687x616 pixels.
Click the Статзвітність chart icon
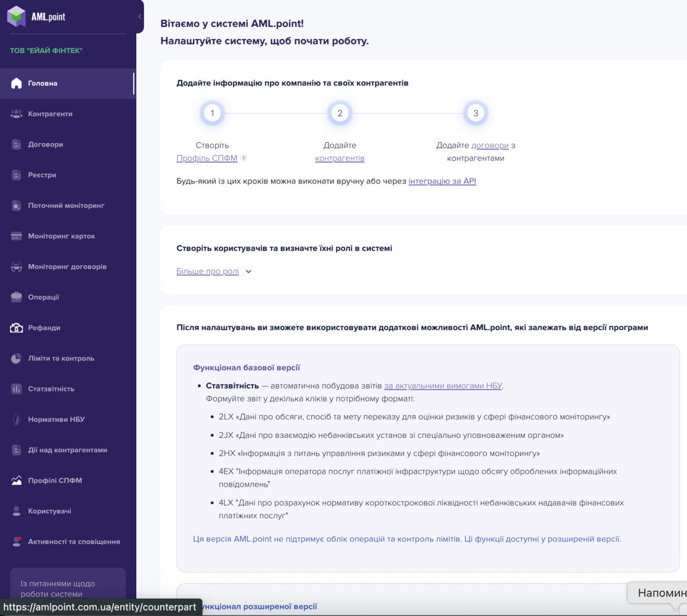(x=17, y=389)
